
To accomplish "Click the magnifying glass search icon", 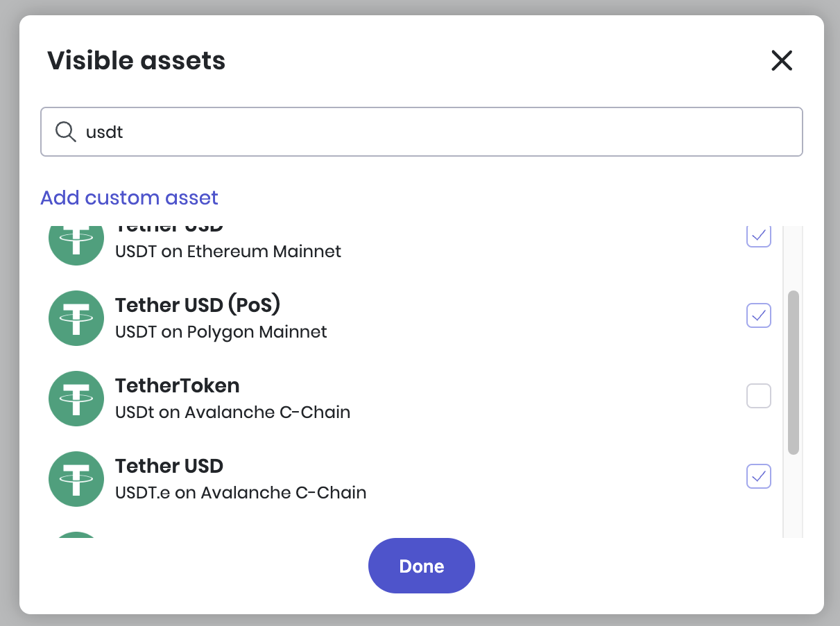I will pos(65,132).
